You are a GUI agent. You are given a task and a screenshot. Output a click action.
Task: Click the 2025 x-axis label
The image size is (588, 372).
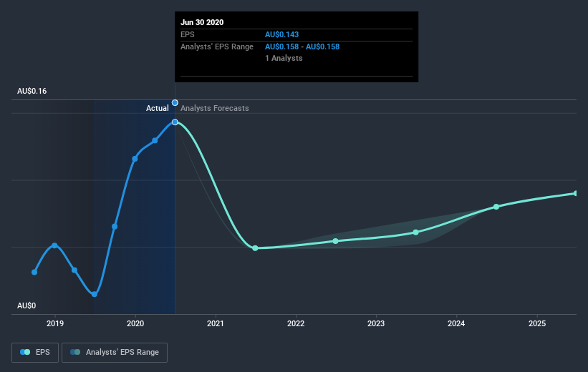(537, 323)
